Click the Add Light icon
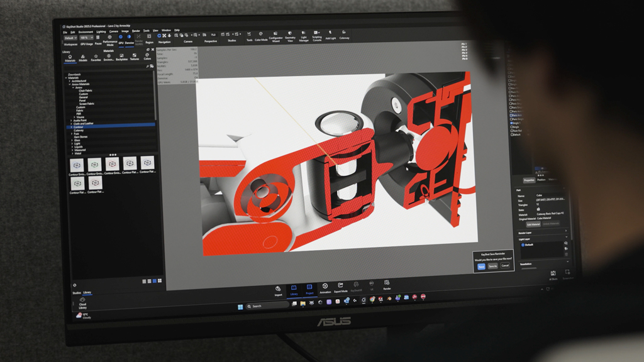644x362 pixels. 330,35
